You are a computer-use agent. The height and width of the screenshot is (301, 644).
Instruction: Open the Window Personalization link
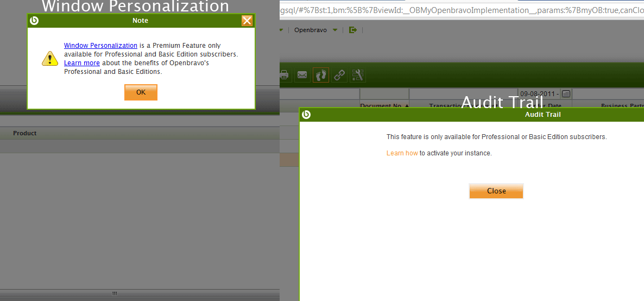(x=100, y=46)
